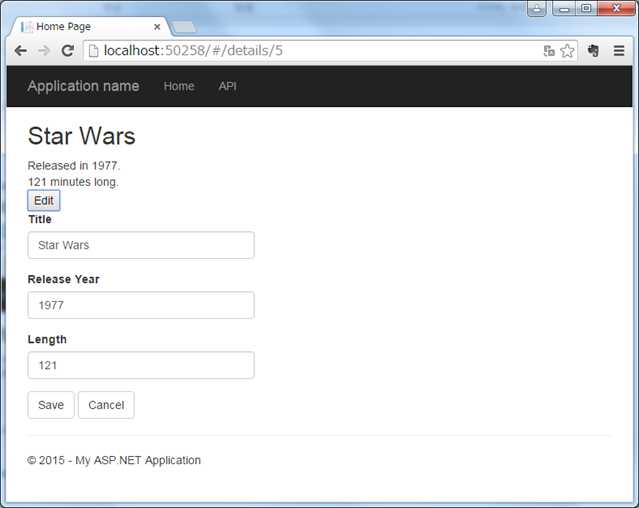639x508 pixels.
Task: Select the Home Page browser tab
Action: tap(90, 27)
